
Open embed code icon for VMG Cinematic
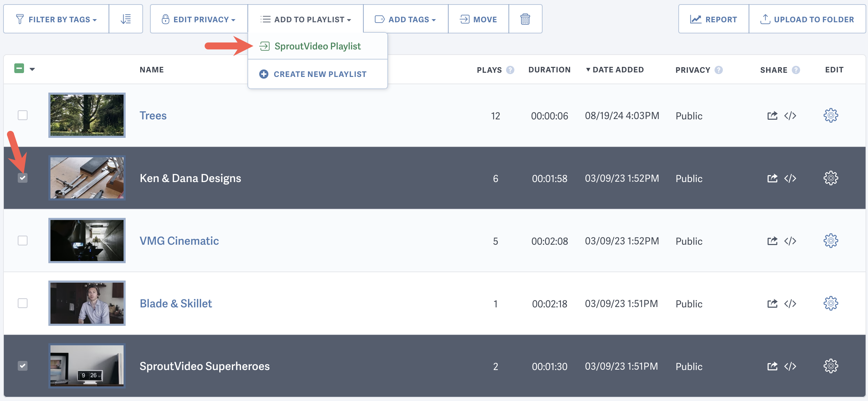click(790, 241)
